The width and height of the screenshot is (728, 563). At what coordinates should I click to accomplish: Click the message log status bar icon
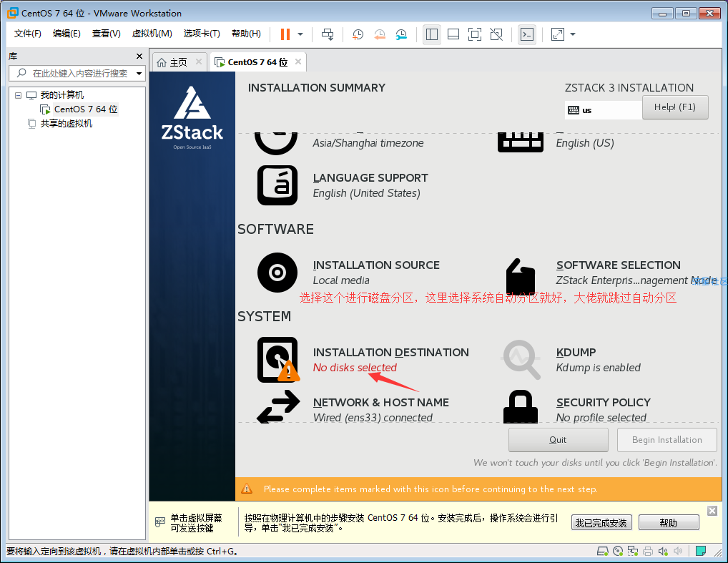point(701,552)
